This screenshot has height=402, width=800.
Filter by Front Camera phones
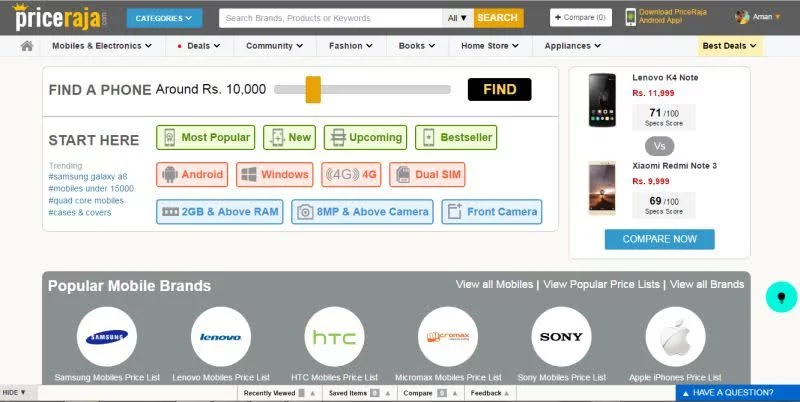492,212
